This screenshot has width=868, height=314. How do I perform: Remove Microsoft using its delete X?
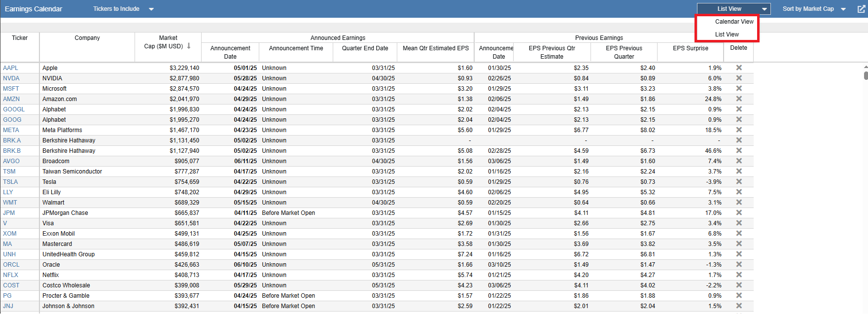[x=739, y=88]
